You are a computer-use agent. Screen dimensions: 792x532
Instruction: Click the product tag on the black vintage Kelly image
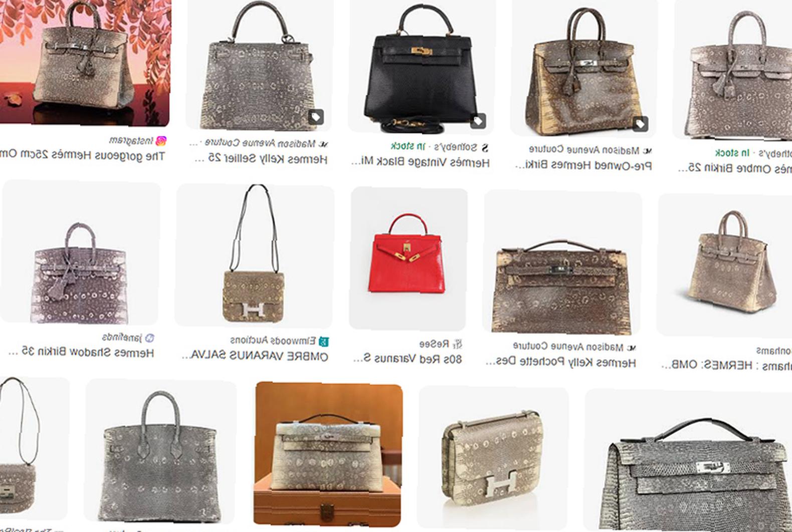click(478, 121)
